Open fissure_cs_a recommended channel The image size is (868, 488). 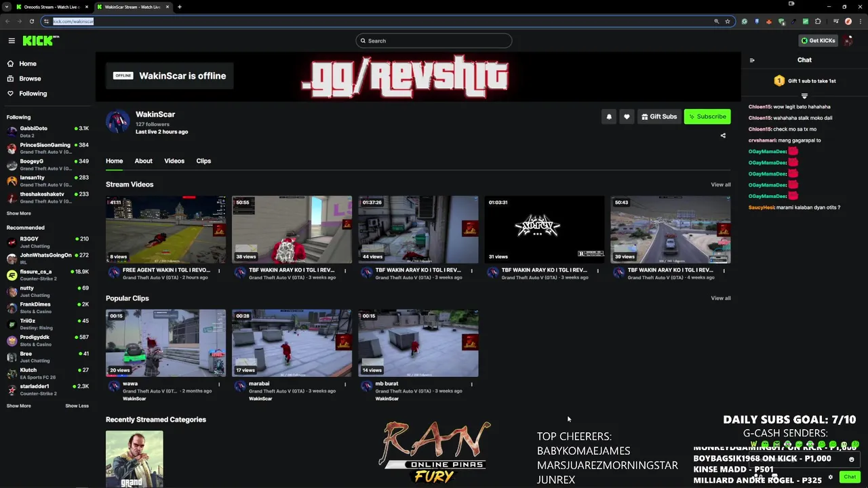(x=47, y=274)
